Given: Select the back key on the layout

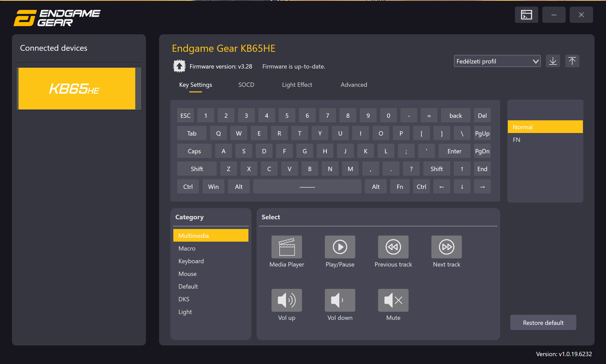Looking at the screenshot, I should (x=455, y=115).
